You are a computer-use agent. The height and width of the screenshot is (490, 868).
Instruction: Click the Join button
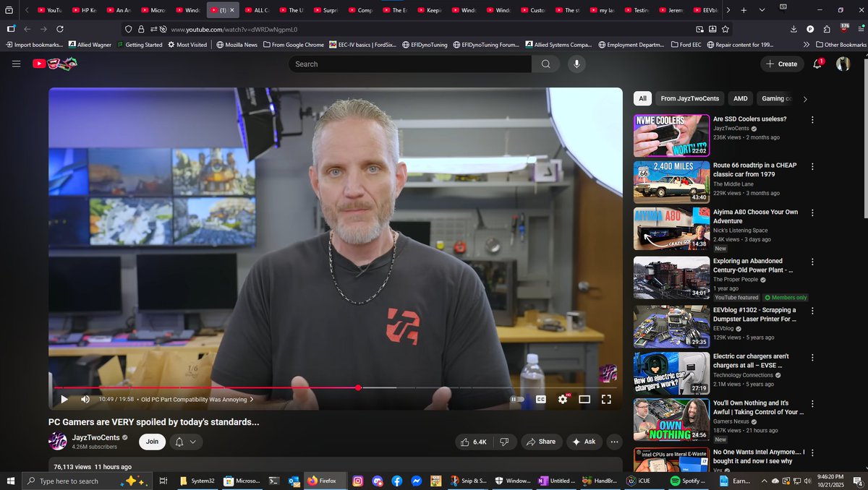(x=152, y=442)
